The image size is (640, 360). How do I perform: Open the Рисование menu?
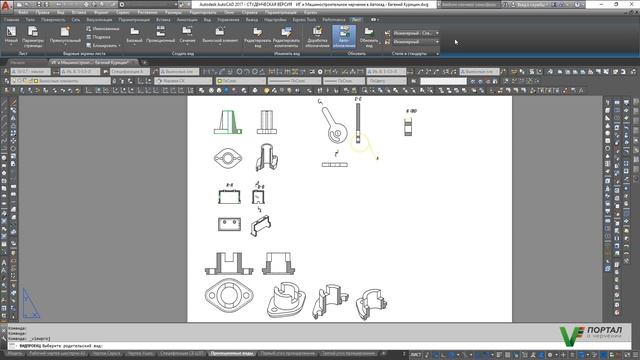147,13
